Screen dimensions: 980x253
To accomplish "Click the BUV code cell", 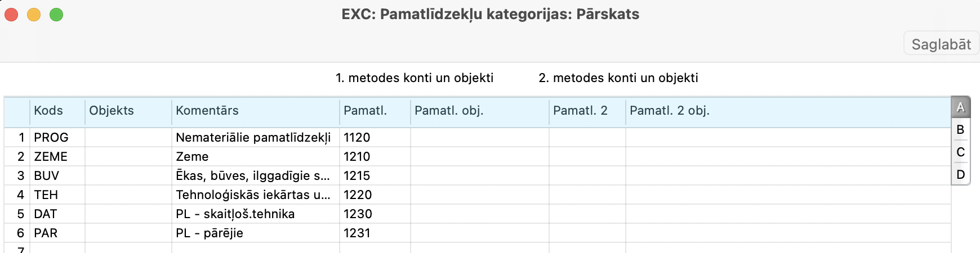I will 56,176.
